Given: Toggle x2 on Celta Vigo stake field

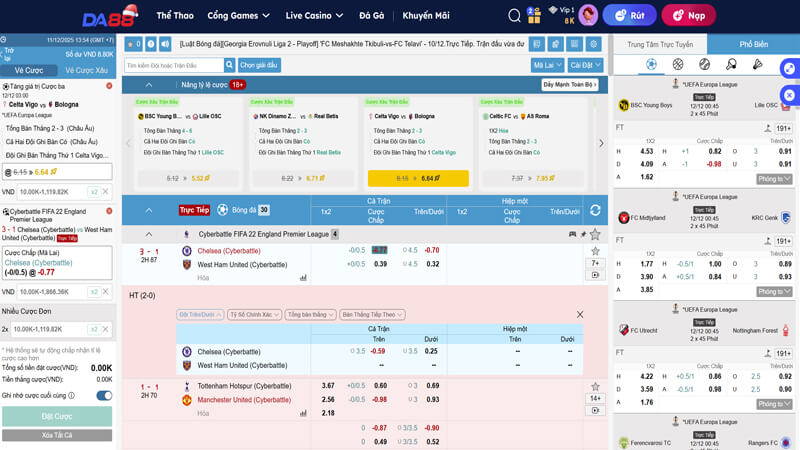Looking at the screenshot, I should [x=93, y=192].
